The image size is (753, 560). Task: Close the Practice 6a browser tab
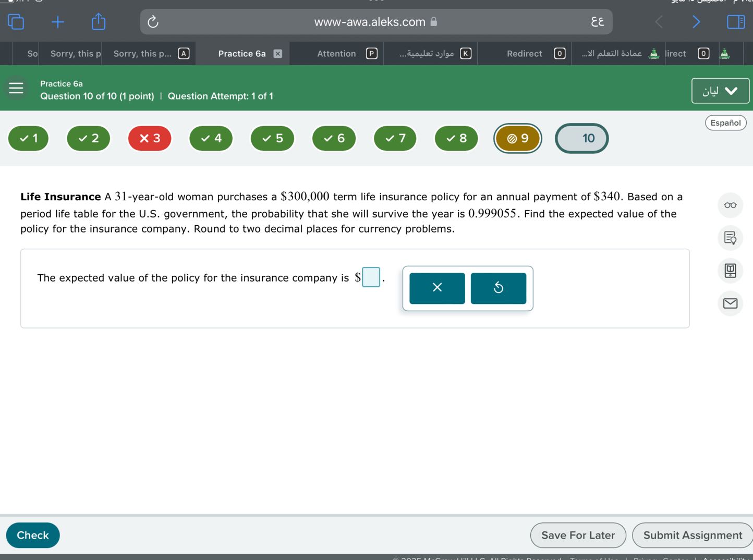pos(278,54)
